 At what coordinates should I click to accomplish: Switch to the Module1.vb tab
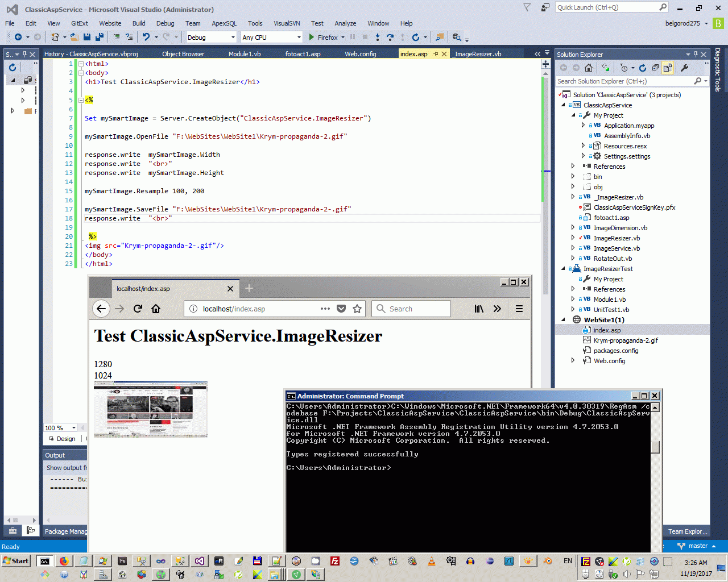pyautogui.click(x=245, y=54)
